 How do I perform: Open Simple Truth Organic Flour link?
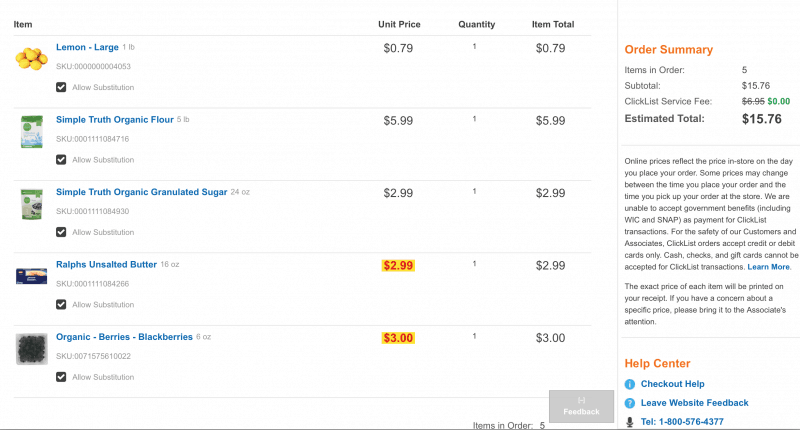115,120
